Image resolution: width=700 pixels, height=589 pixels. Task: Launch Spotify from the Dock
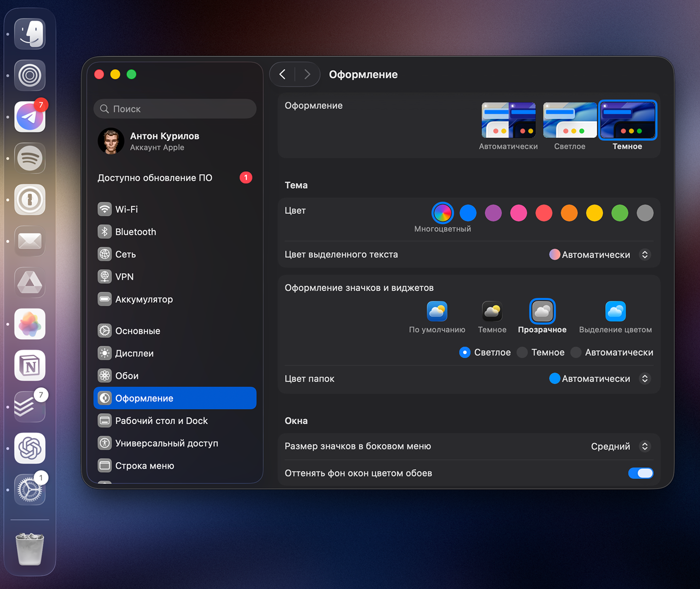coord(30,158)
